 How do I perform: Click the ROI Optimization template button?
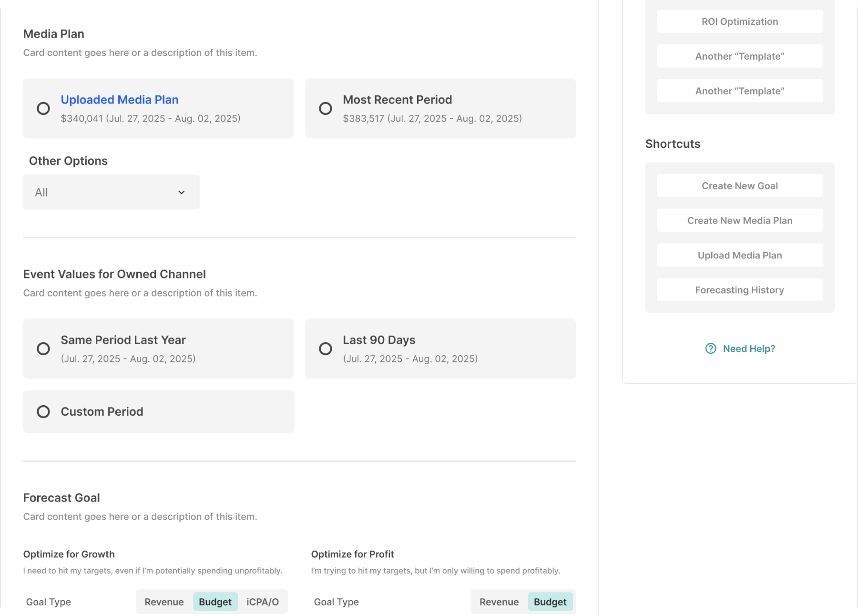pyautogui.click(x=739, y=21)
